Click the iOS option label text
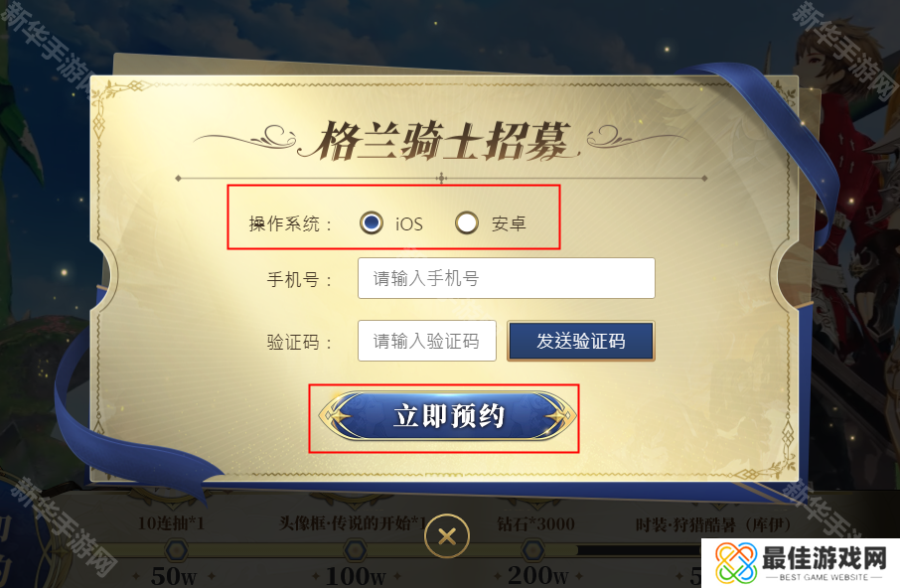This screenshot has height=588, width=900. (x=408, y=223)
